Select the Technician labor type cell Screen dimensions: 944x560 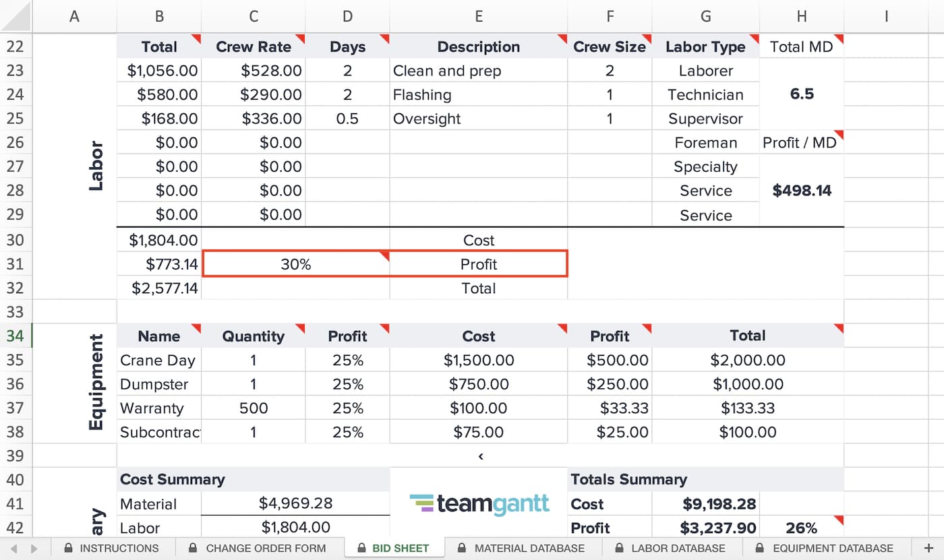point(705,95)
